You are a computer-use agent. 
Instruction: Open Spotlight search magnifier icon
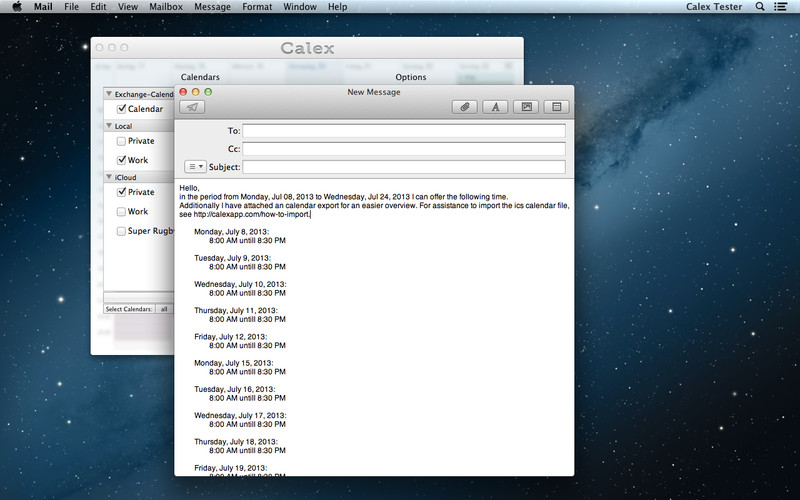pos(760,7)
